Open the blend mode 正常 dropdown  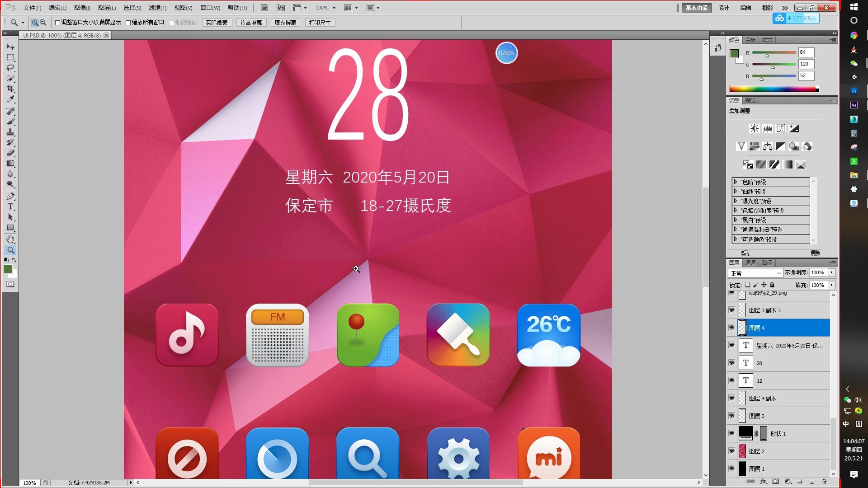tap(755, 273)
